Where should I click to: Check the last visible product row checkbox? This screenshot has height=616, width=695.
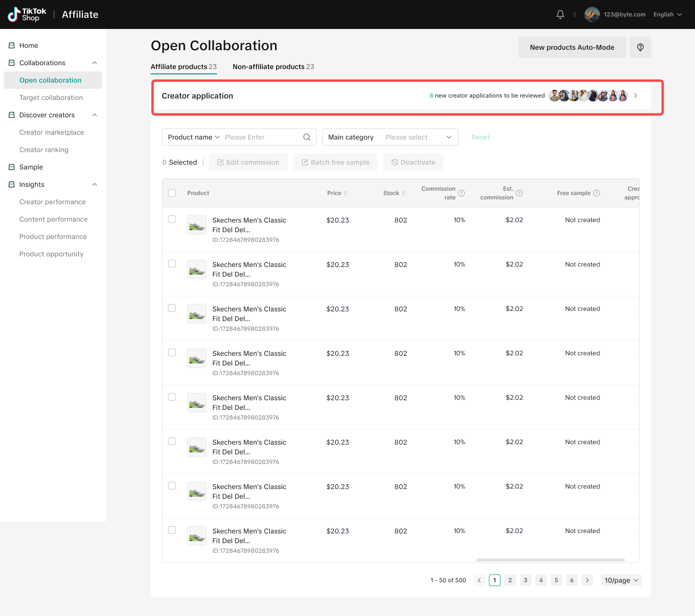click(172, 530)
